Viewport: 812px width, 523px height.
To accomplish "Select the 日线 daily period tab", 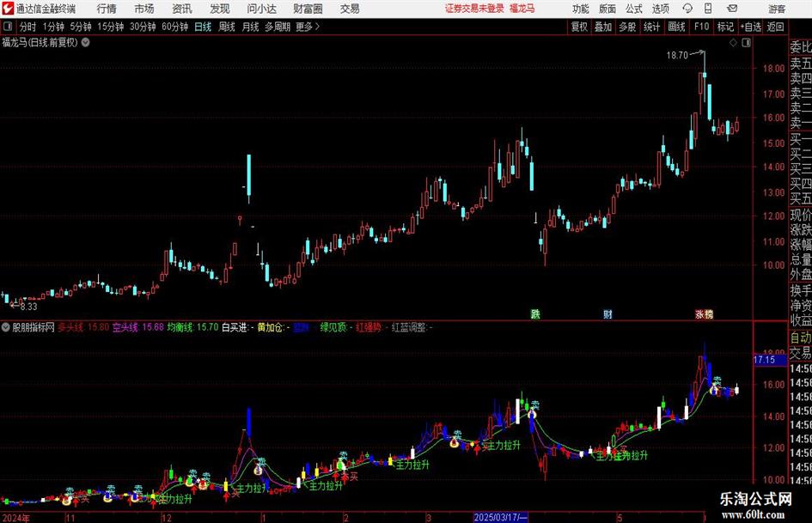I will (203, 27).
